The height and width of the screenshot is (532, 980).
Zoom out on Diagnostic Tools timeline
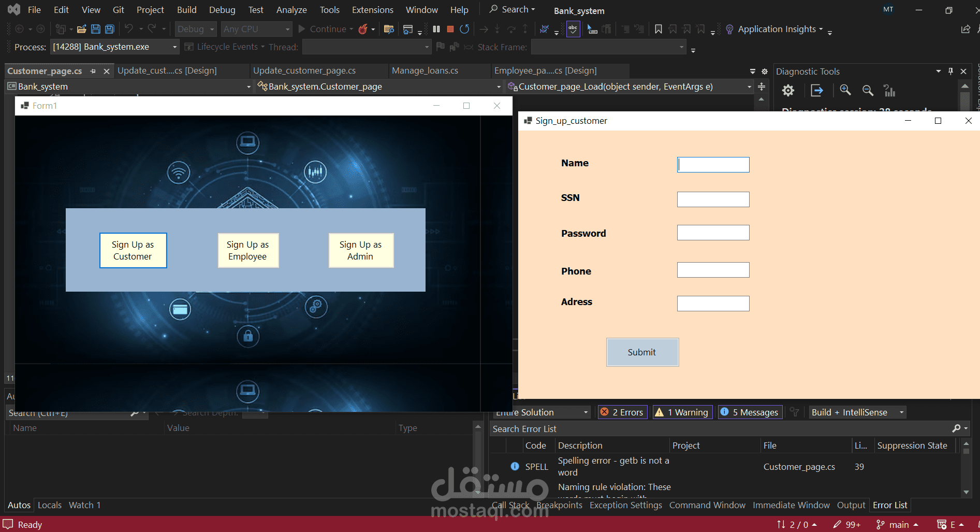[868, 91]
